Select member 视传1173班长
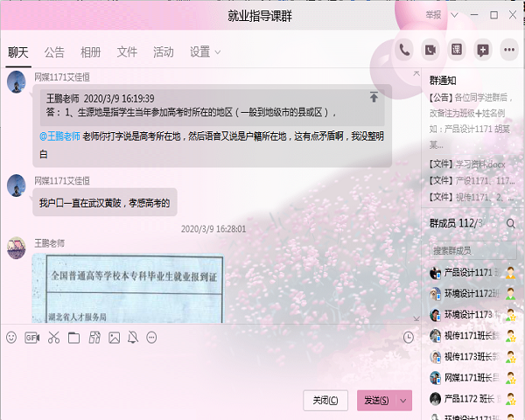The width and height of the screenshot is (525, 420). (472, 357)
